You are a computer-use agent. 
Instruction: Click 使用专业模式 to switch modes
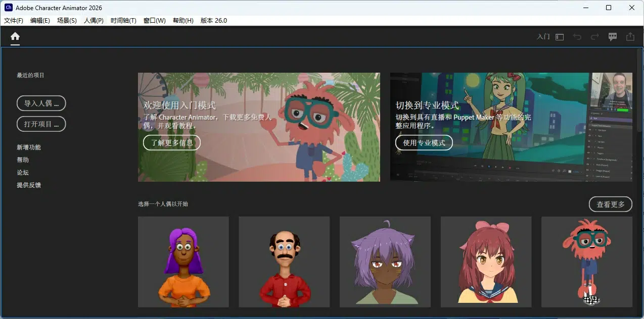pyautogui.click(x=424, y=143)
